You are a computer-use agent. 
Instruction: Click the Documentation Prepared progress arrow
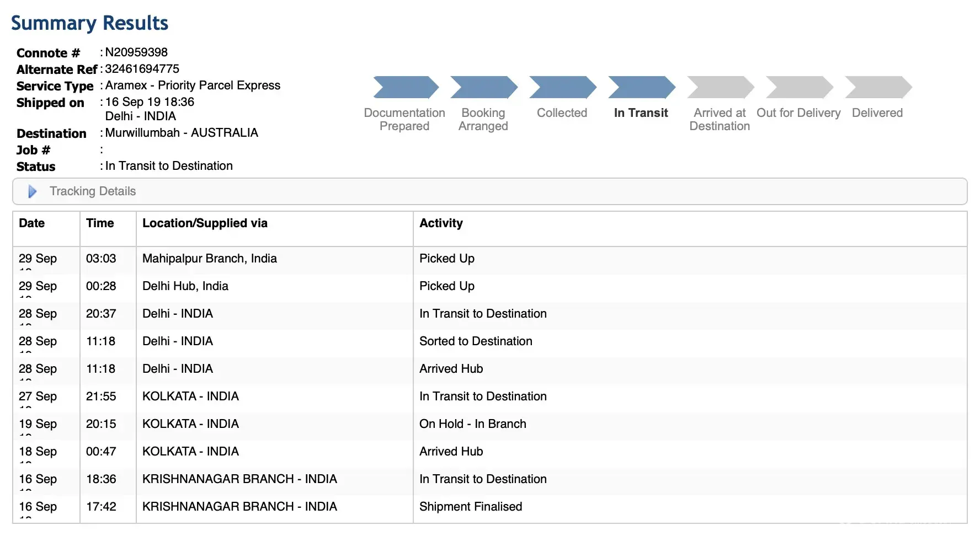(405, 87)
